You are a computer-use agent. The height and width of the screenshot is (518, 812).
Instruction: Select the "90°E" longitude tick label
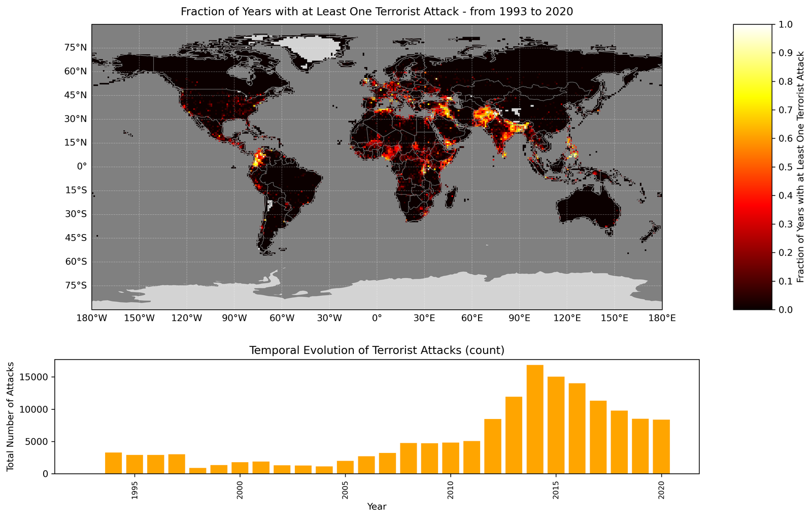tap(520, 318)
